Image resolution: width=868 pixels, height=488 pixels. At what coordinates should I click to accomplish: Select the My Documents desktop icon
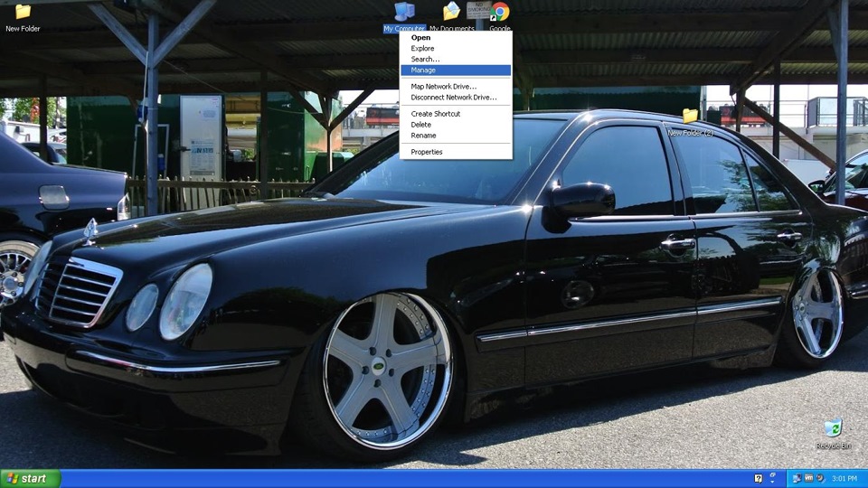(x=451, y=13)
